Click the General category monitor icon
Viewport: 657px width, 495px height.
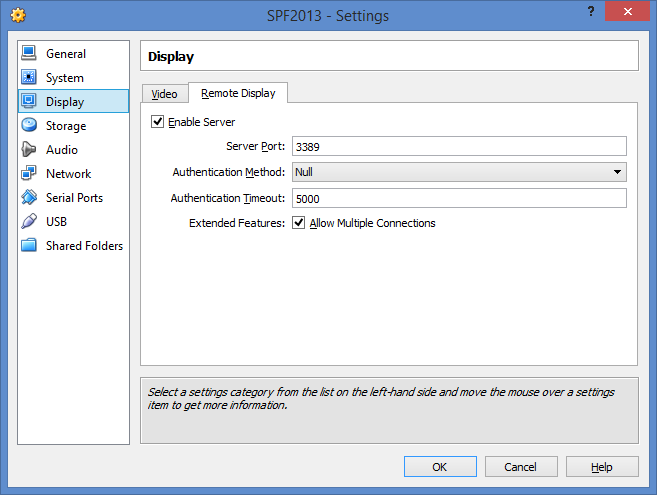click(28, 54)
